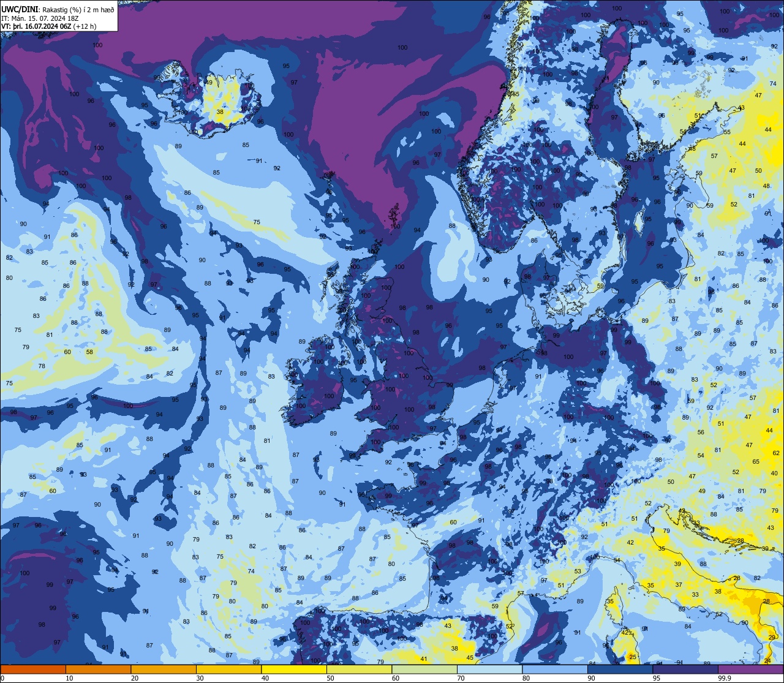The width and height of the screenshot is (784, 683).
Task: Click the legend tick label 10
Action: [69, 678]
